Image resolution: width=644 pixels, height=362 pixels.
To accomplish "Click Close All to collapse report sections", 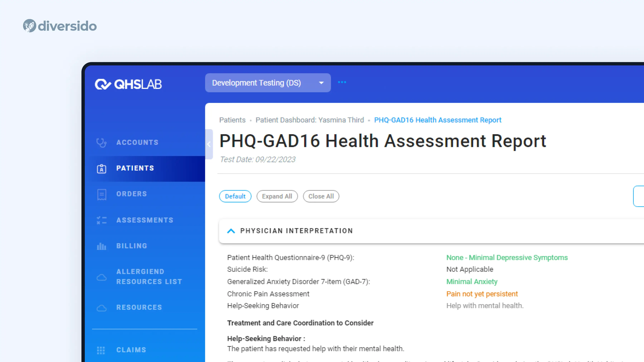I will (321, 196).
